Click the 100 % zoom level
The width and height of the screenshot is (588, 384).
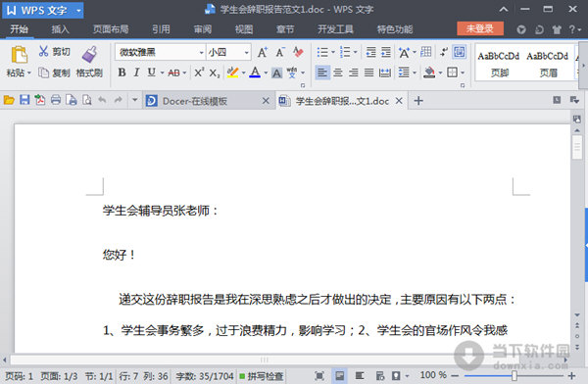click(433, 375)
